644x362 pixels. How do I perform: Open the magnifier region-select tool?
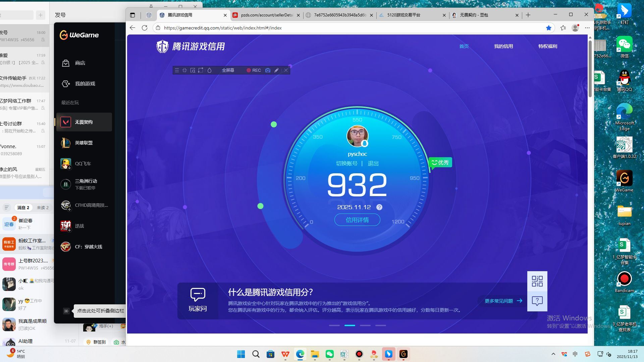[x=193, y=70]
